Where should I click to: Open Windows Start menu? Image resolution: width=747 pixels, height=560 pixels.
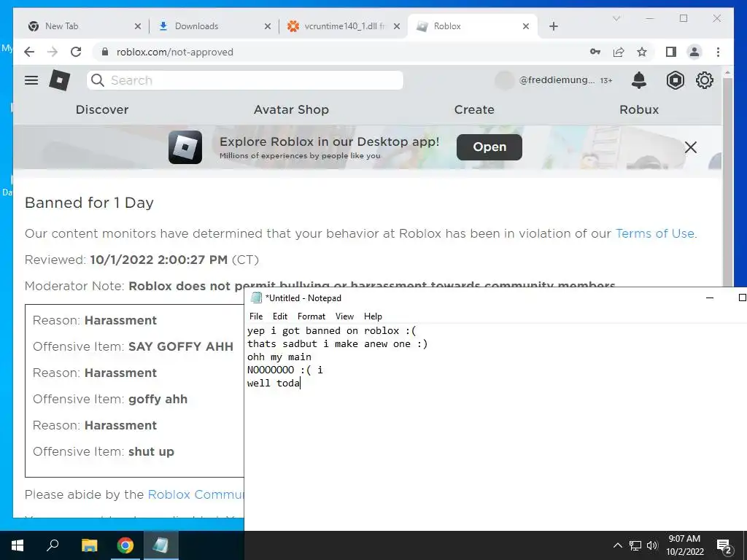(x=18, y=545)
